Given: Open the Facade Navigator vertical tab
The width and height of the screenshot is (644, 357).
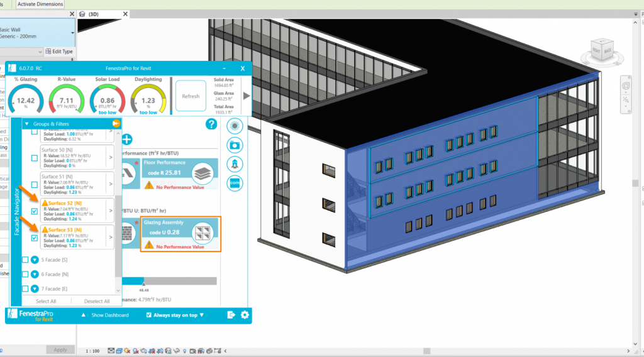Looking at the screenshot, I should click(x=17, y=212).
